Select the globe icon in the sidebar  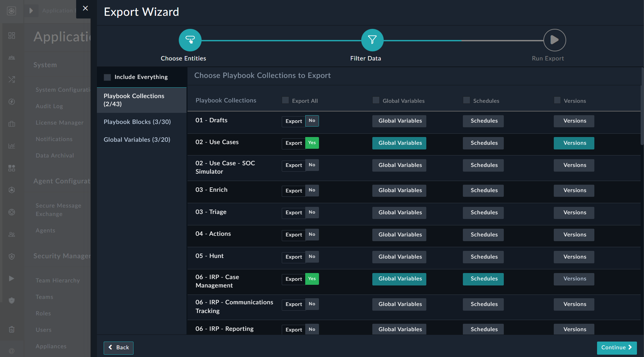[x=12, y=212]
